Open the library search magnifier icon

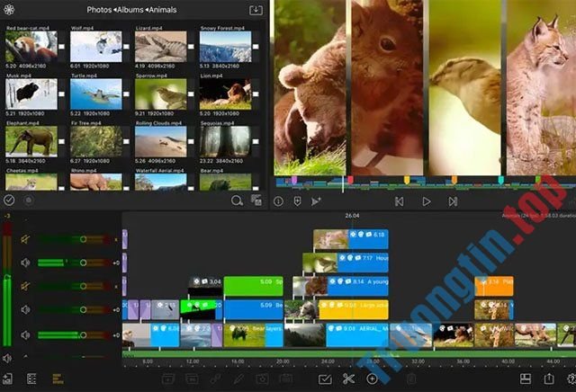(237, 200)
